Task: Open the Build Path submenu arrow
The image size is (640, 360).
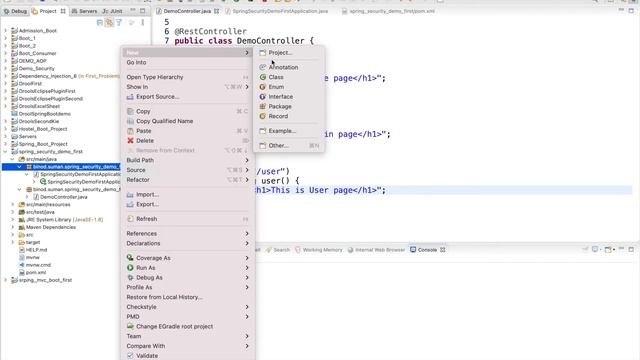Action: tap(247, 160)
